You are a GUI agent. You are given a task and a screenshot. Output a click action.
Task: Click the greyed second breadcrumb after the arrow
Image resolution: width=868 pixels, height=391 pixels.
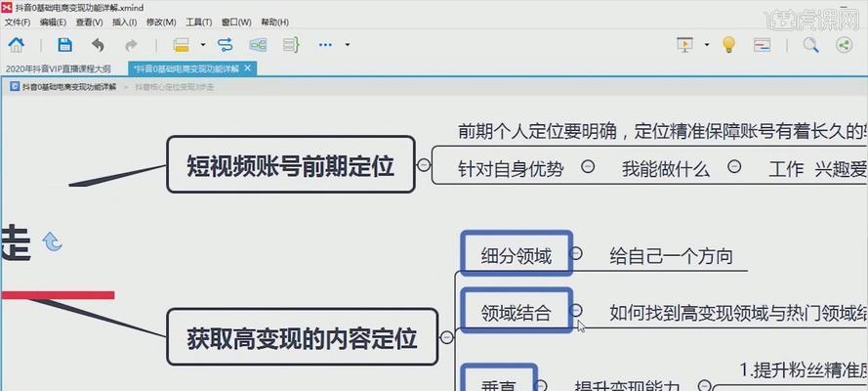(x=175, y=87)
